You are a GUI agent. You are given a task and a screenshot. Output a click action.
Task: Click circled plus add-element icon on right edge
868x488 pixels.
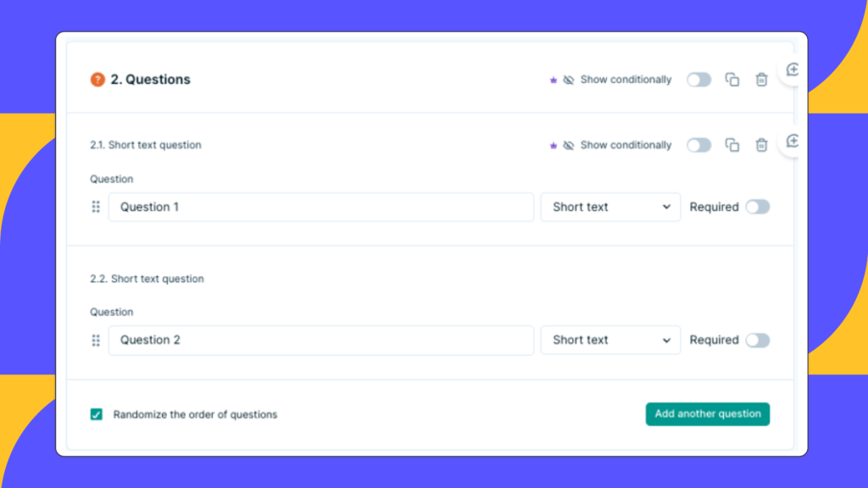click(x=792, y=70)
